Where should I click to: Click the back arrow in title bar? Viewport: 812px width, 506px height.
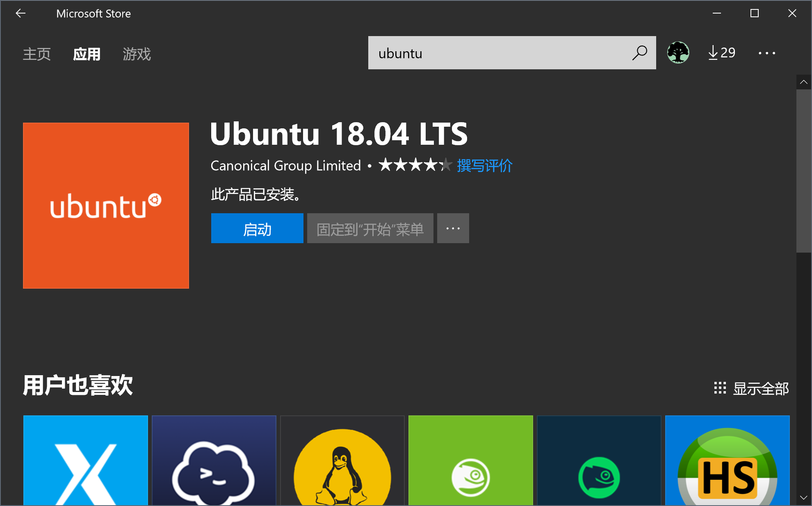click(21, 14)
